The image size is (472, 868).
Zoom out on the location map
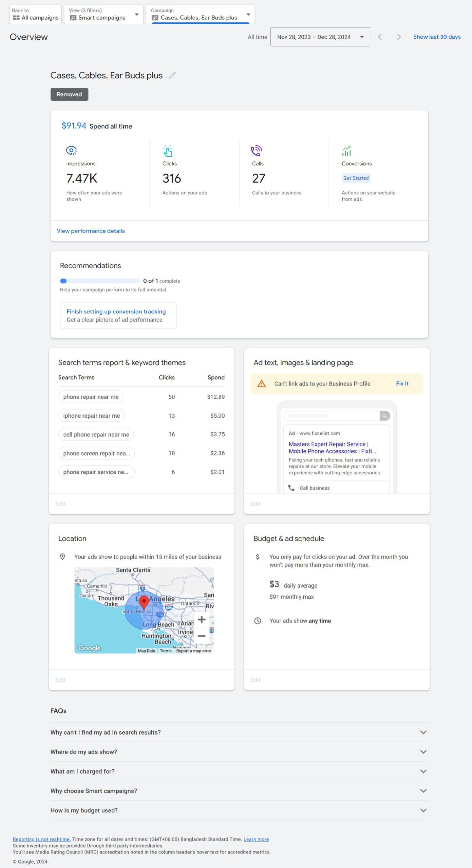[x=202, y=636]
